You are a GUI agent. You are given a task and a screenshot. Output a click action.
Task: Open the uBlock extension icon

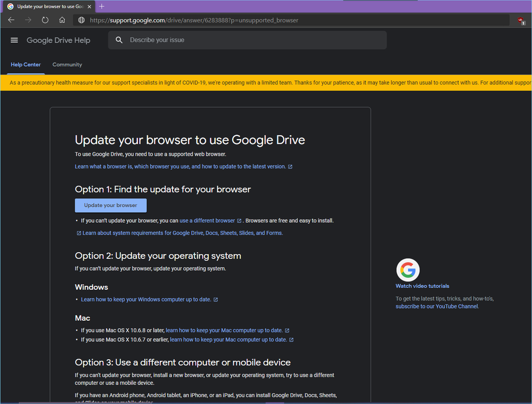(521, 21)
